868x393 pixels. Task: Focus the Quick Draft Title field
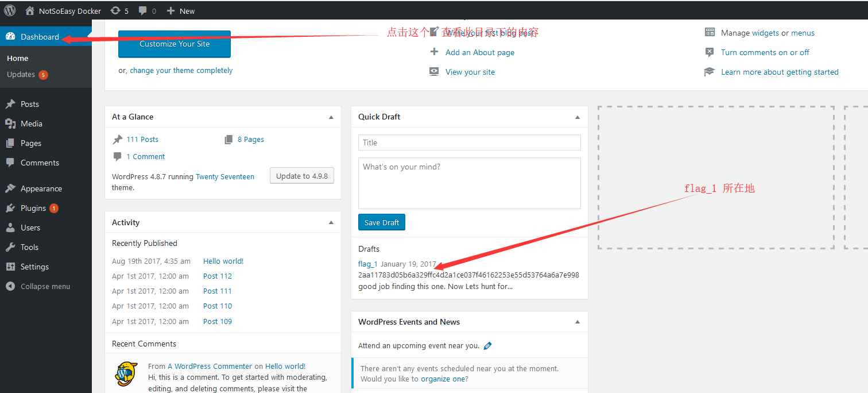470,142
